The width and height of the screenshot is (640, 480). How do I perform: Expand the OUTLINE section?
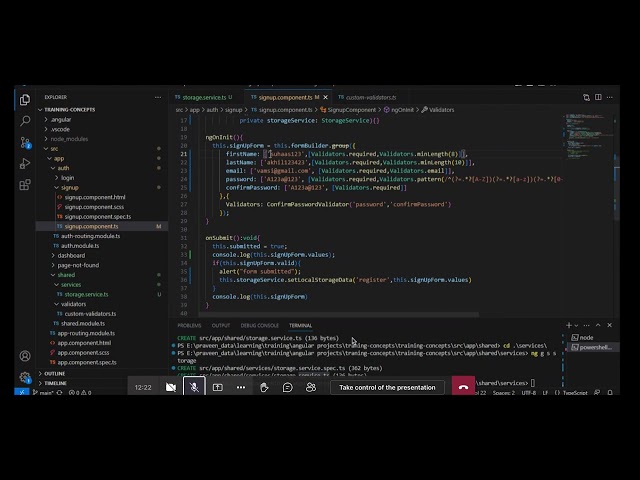pos(54,373)
